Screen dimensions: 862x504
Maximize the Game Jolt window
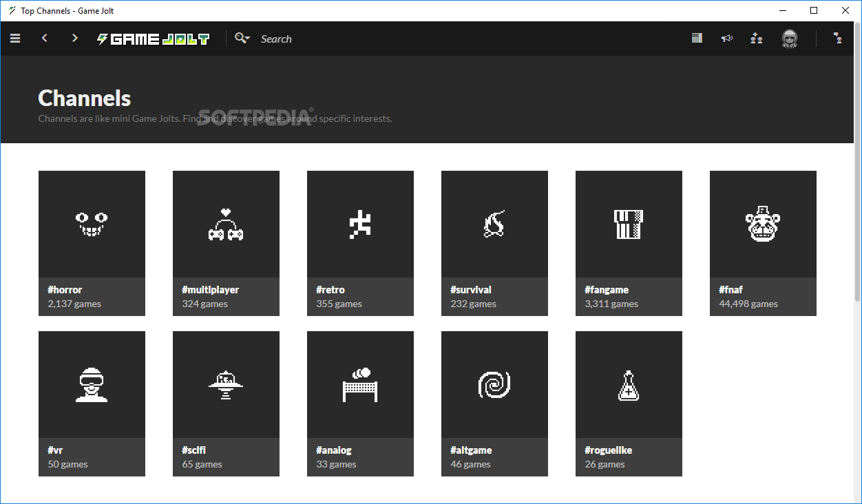coord(814,10)
